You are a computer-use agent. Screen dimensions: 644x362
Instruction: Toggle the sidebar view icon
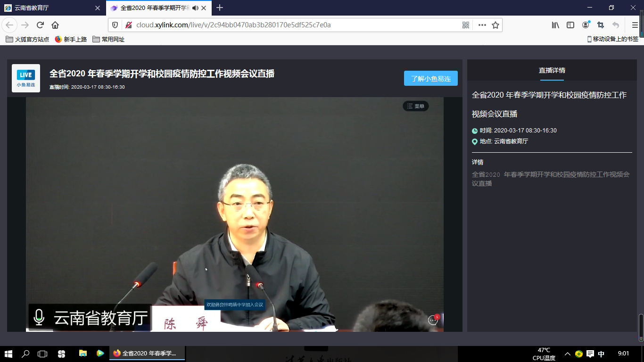point(570,25)
